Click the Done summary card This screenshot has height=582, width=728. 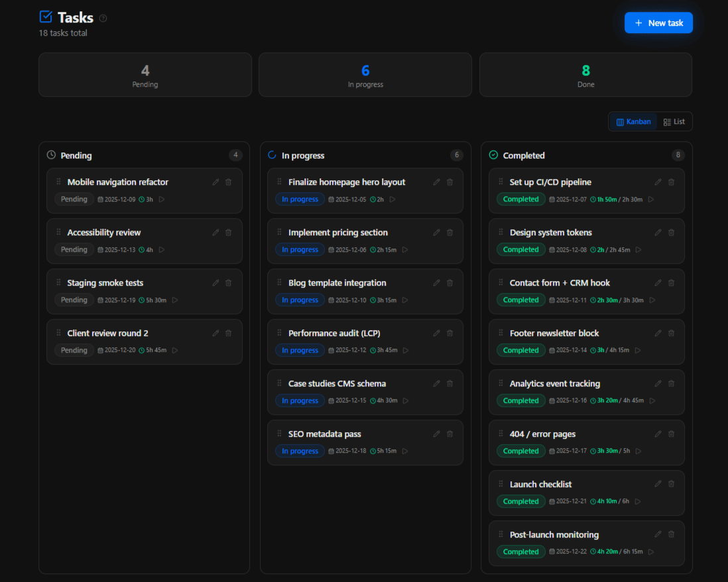click(586, 75)
